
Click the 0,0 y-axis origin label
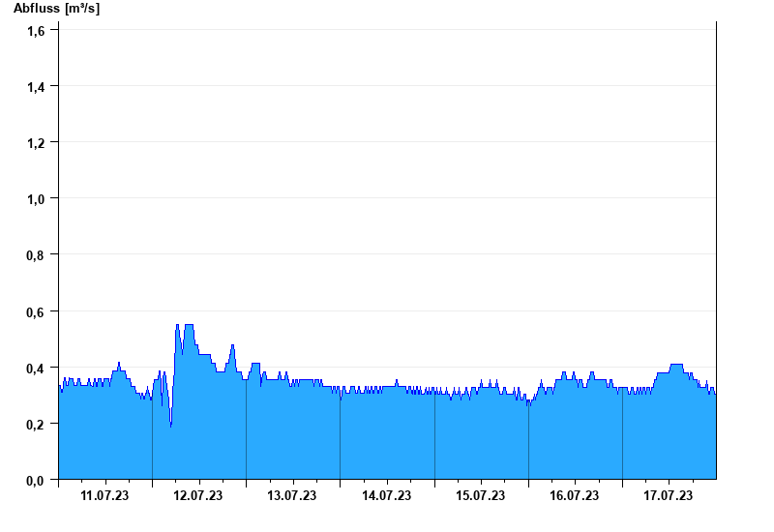[36, 480]
